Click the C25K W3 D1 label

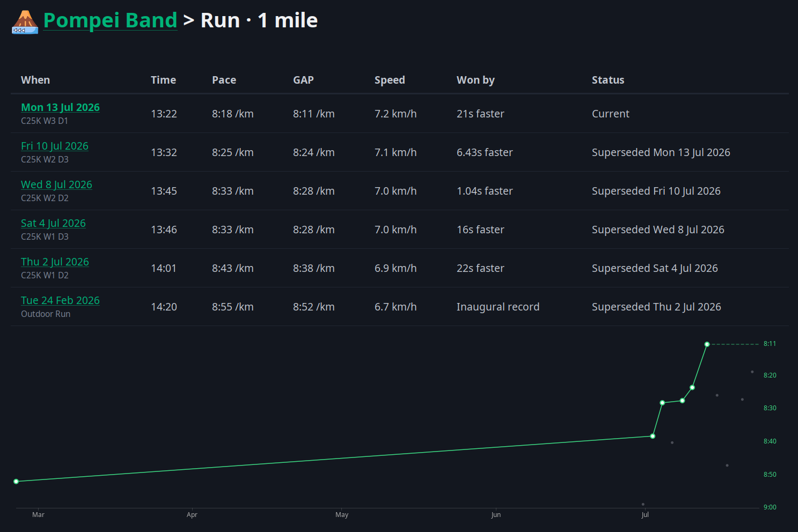click(x=45, y=121)
